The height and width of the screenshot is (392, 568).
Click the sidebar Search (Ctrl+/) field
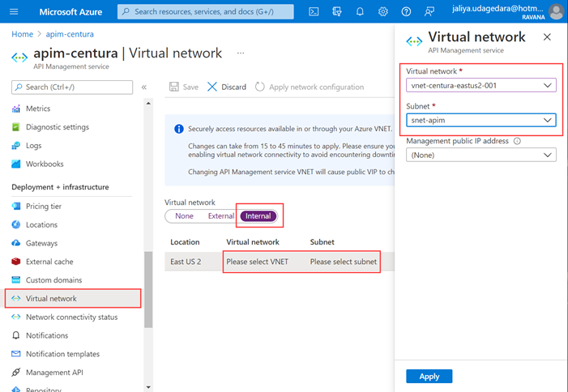(x=72, y=87)
